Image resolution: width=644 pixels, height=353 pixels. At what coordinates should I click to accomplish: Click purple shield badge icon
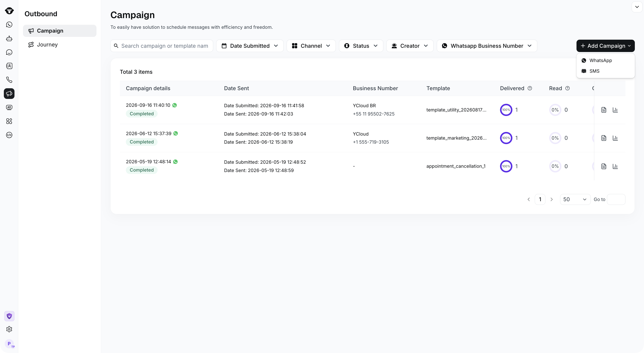click(x=9, y=316)
